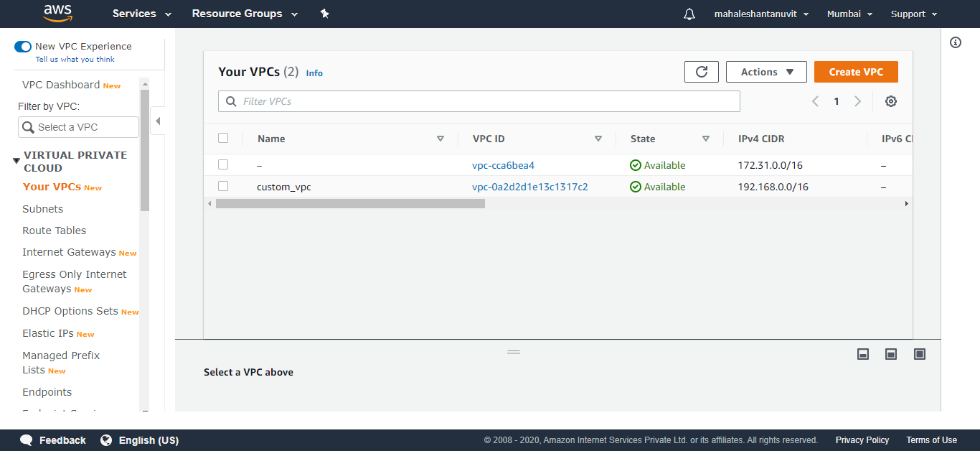Viewport: 980px width, 451px height.
Task: Click the AWS home logo
Action: (57, 14)
